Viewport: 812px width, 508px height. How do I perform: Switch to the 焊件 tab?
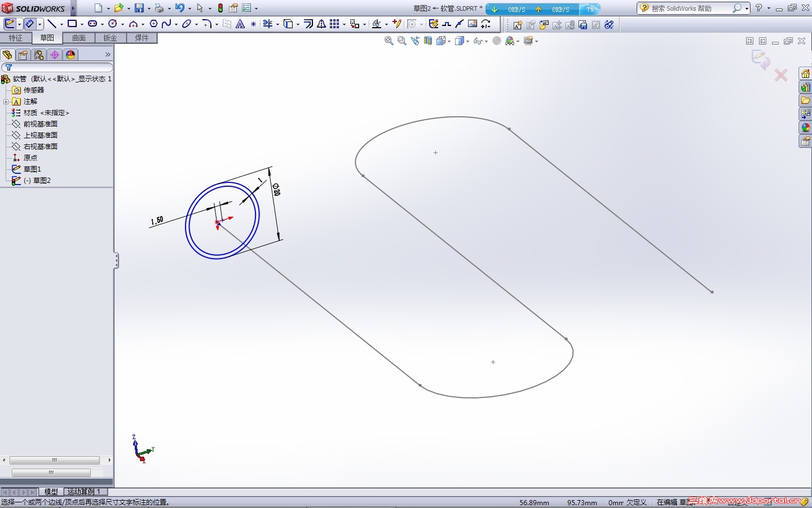pos(142,38)
